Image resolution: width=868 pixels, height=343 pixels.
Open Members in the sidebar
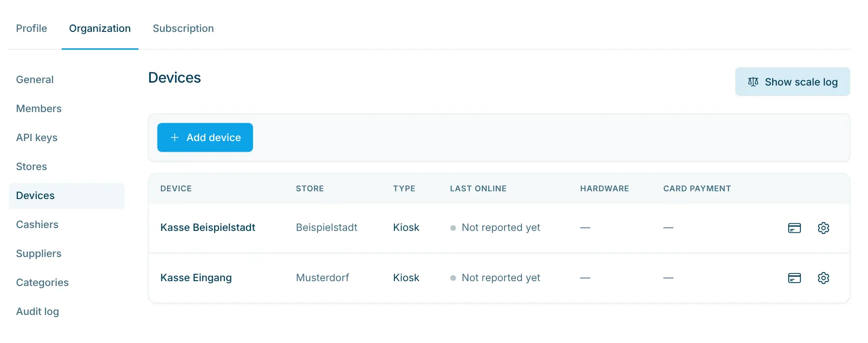click(39, 109)
